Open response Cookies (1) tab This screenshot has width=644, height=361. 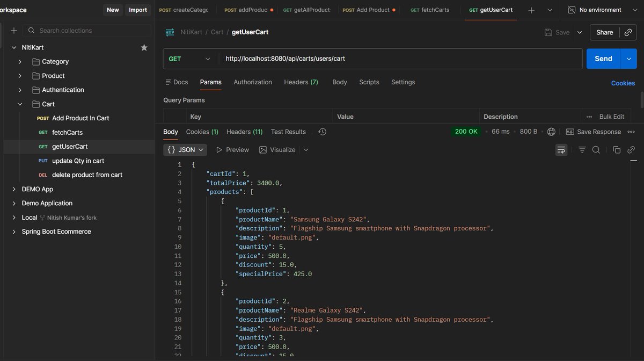(x=202, y=132)
